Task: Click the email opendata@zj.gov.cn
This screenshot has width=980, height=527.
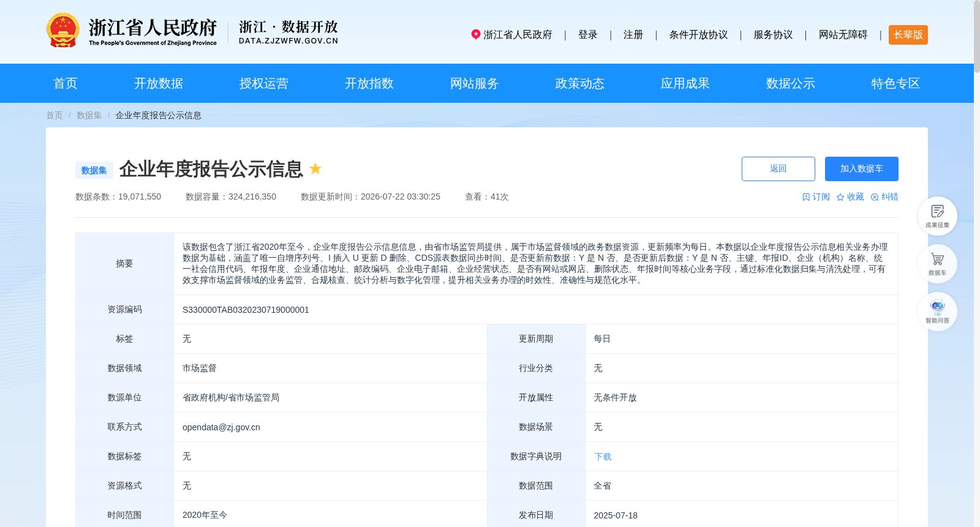Action: 221,427
